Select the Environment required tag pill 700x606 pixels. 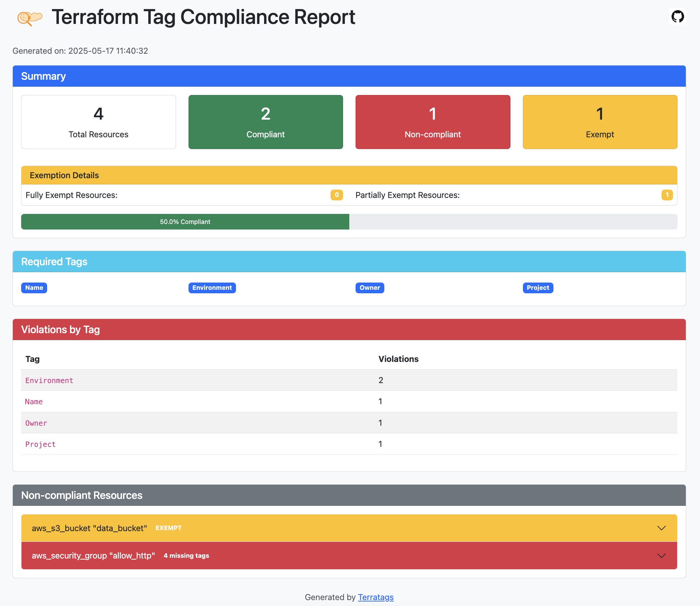click(212, 288)
